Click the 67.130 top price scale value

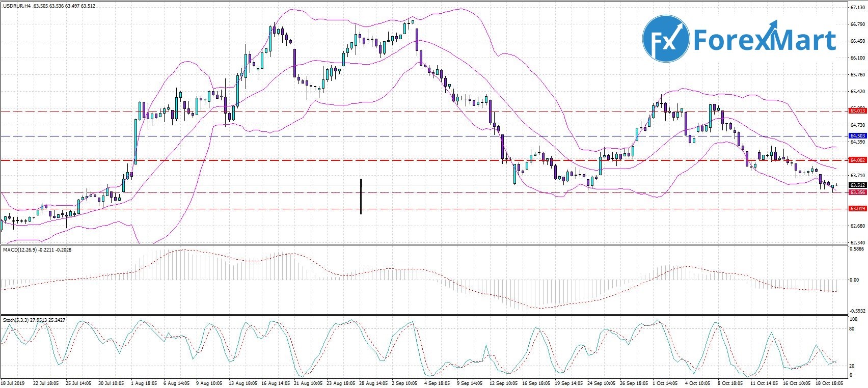pos(857,8)
